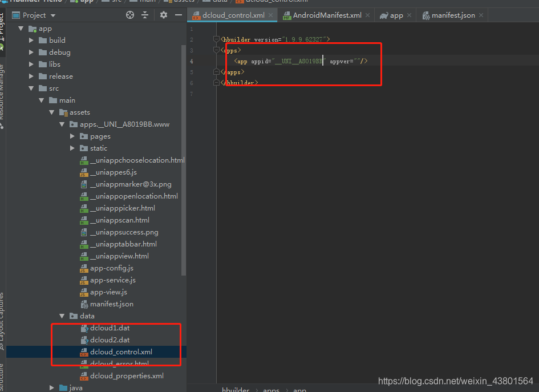Click the assets folder icon
Viewport: 539px width, 392px height.
pyautogui.click(x=63, y=112)
